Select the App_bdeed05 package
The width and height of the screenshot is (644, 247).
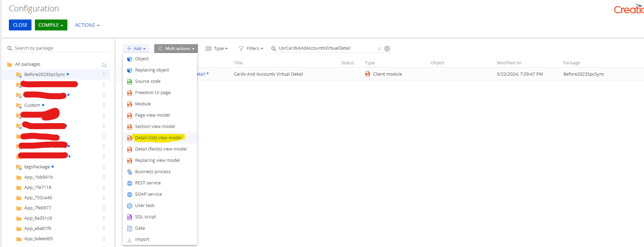(38, 238)
